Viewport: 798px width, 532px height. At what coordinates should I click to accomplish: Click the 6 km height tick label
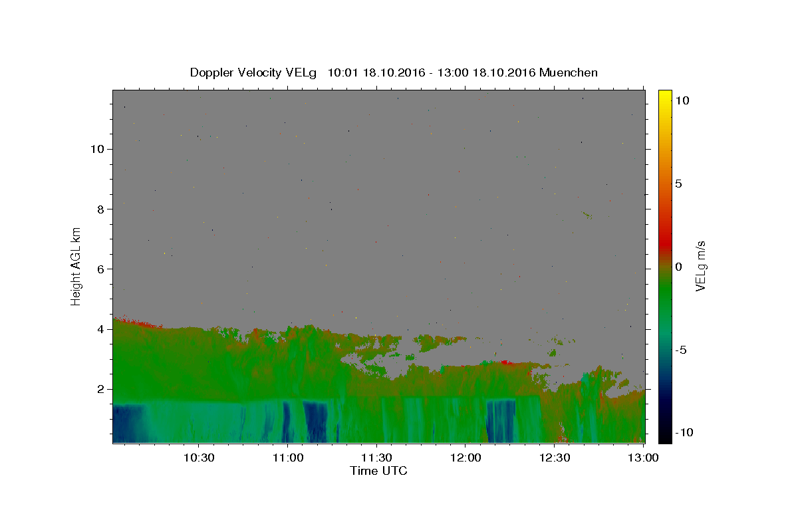[99, 269]
